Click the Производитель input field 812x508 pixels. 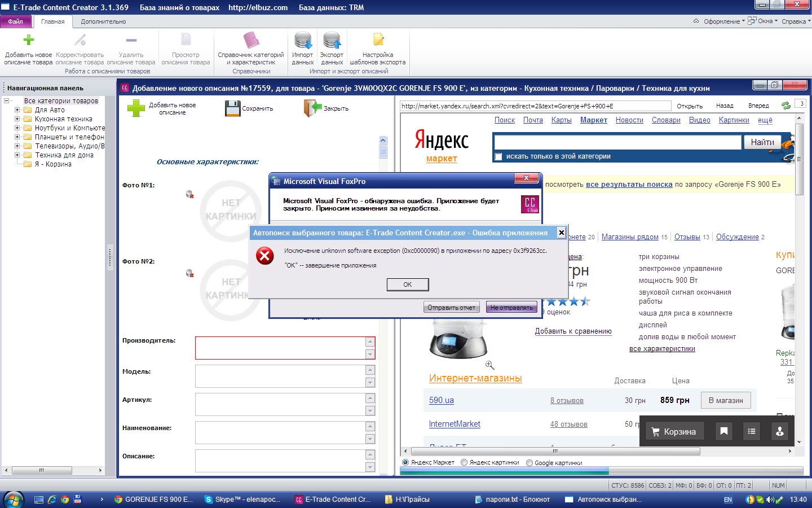[x=280, y=348]
